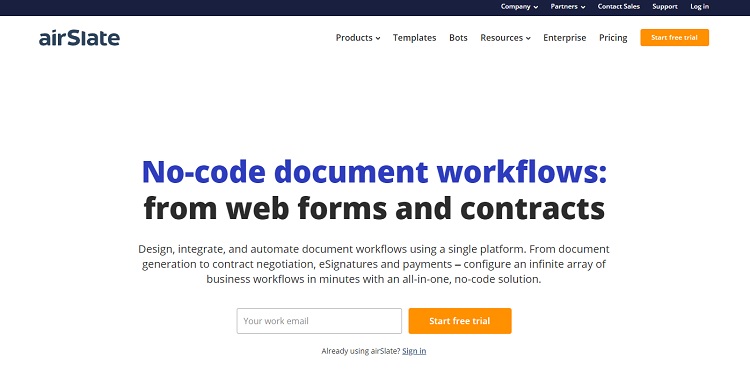Screen dimensions: 750x387
Task: Click Start free trial beside the email field
Action: tap(460, 321)
